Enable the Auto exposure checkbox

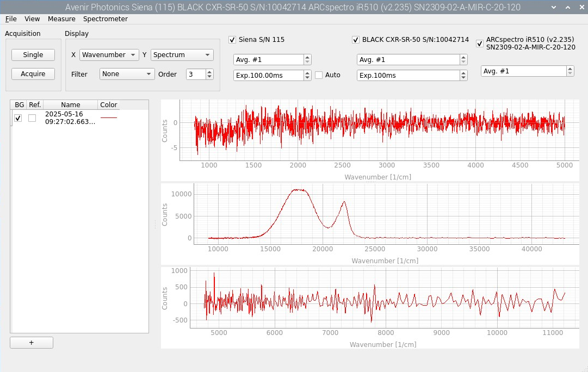point(319,75)
